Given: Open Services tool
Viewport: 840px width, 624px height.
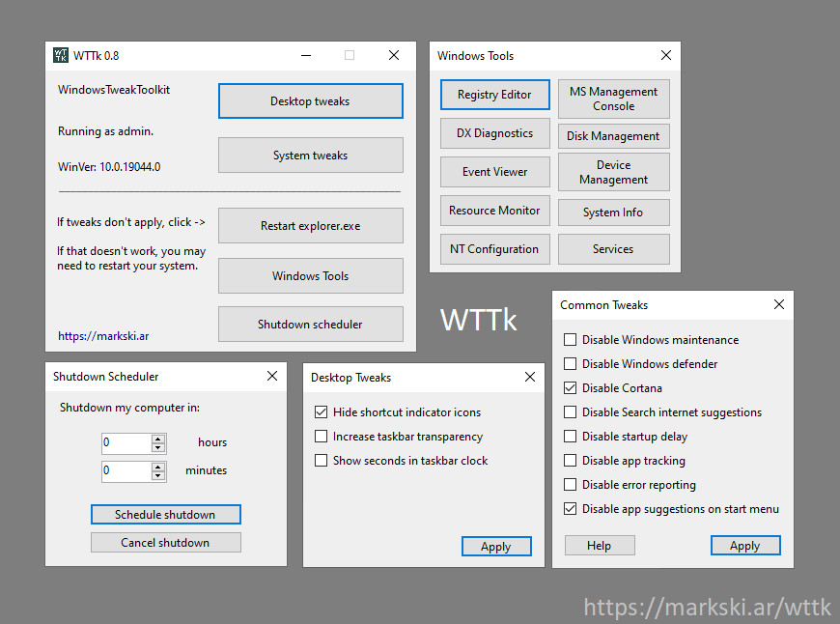Looking at the screenshot, I should [613, 249].
